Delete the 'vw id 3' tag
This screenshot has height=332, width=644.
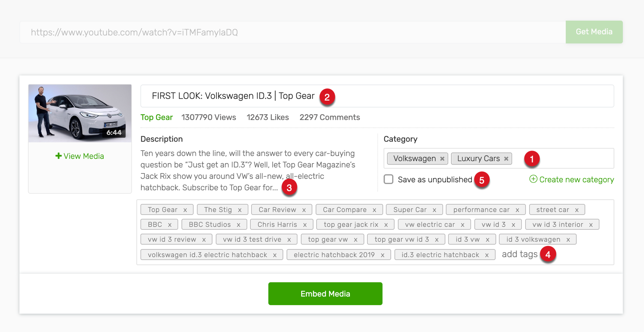(513, 225)
